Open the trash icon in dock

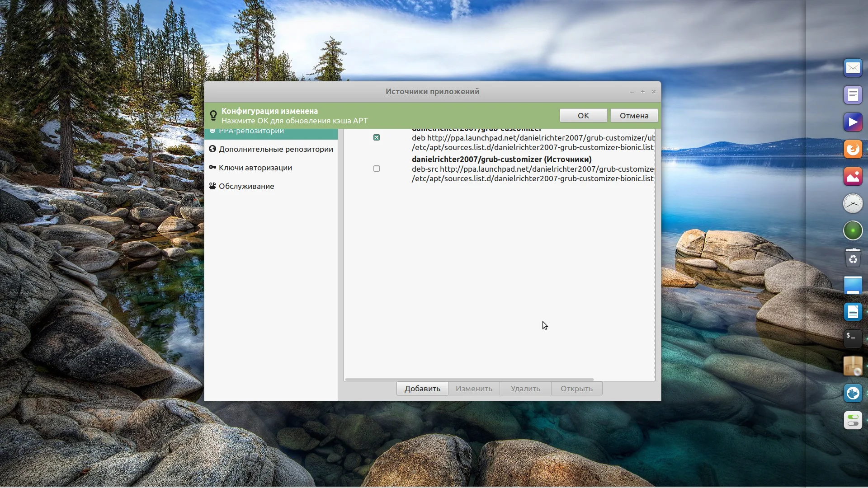[853, 258]
